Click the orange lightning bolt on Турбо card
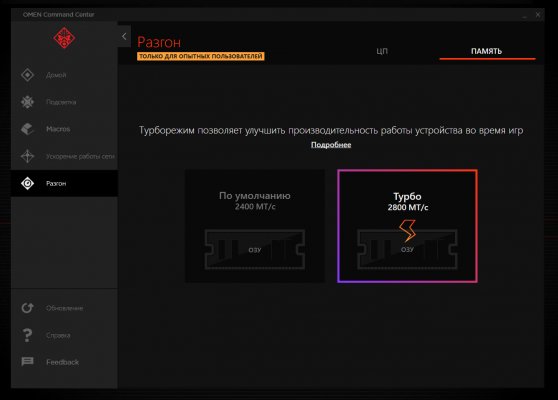The image size is (558, 400). (407, 231)
